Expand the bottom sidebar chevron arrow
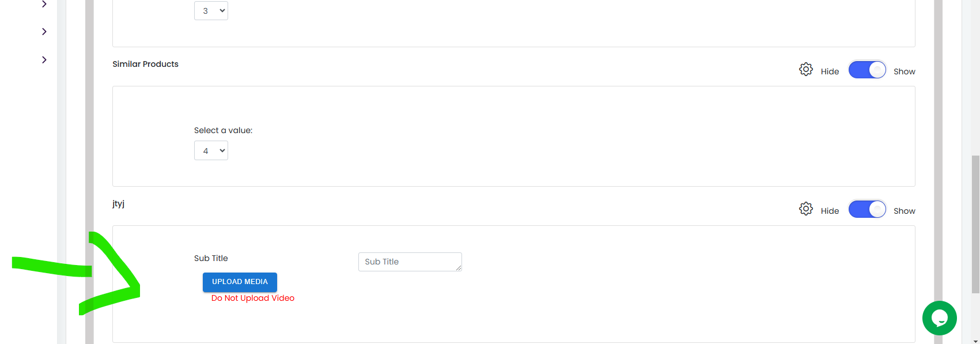 point(44,60)
